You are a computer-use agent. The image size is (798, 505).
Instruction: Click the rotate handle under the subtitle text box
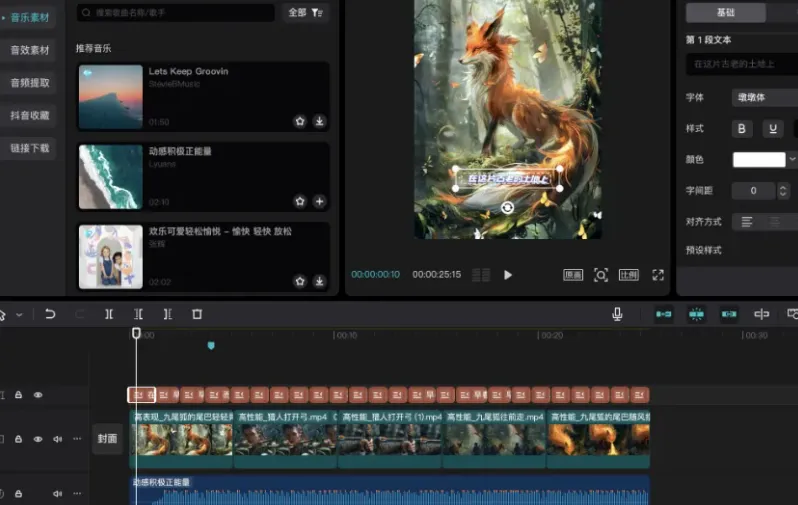click(x=507, y=207)
